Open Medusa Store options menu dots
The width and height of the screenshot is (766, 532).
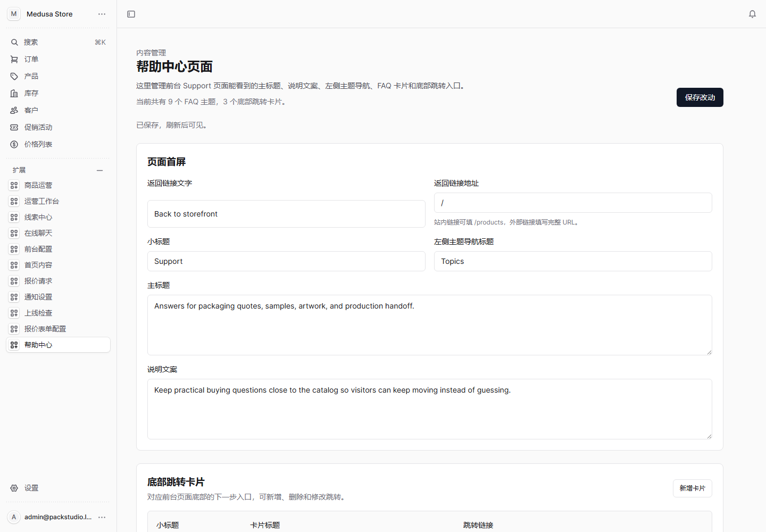pos(102,14)
